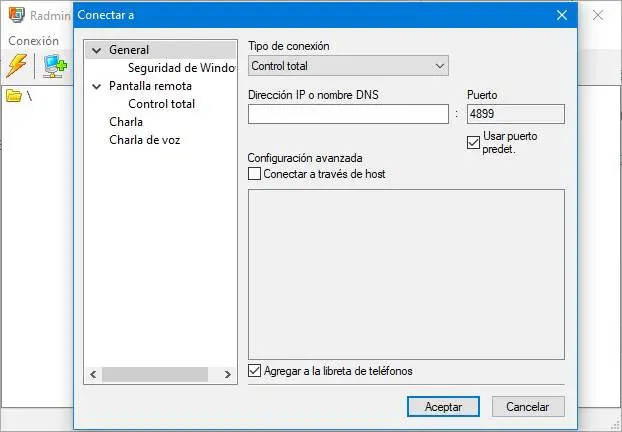This screenshot has height=432, width=622.
Task: Click right scroll arrow of tree panel
Action: point(229,374)
